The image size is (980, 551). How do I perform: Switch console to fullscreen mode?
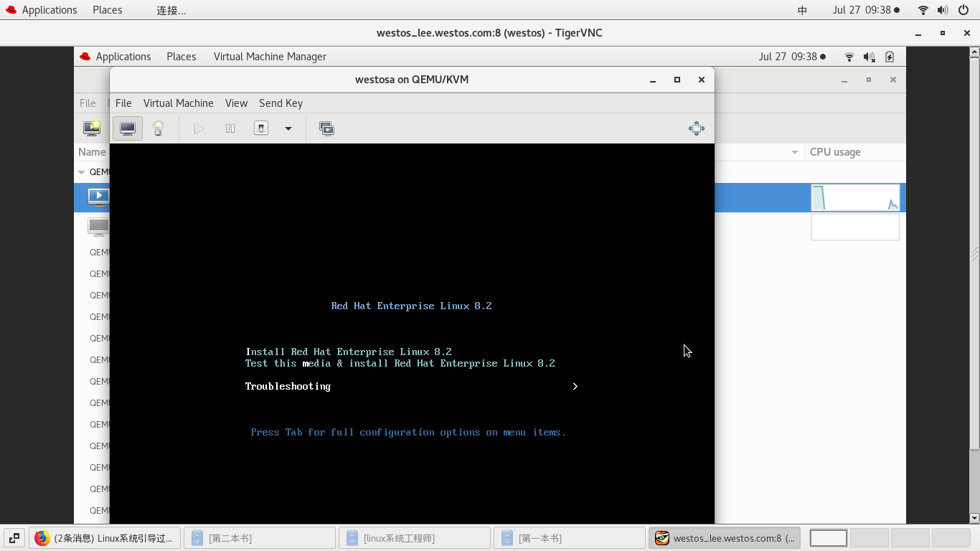point(696,128)
